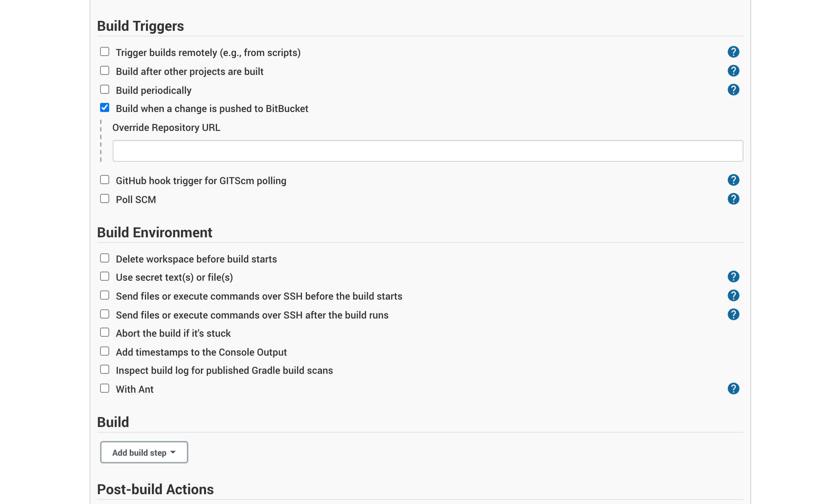Enable Build periodically checkbox
The height and width of the screenshot is (504, 840).
[105, 90]
